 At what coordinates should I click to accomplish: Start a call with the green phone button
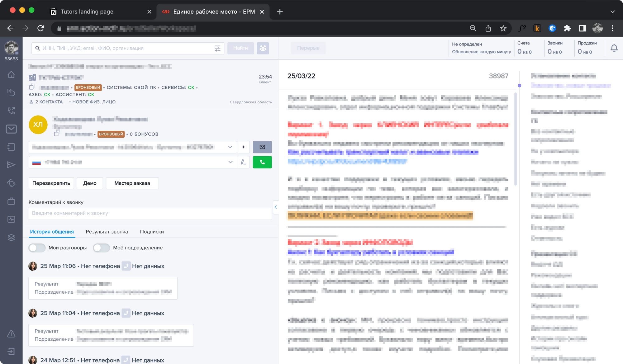262,162
